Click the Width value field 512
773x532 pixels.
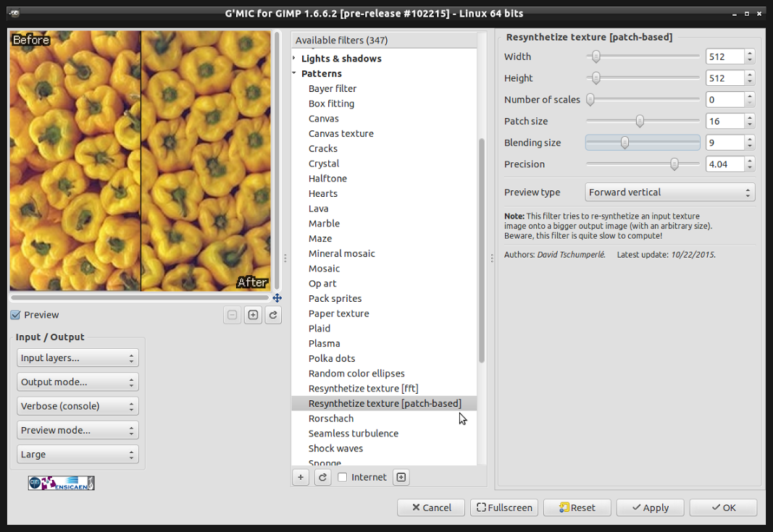(x=724, y=56)
